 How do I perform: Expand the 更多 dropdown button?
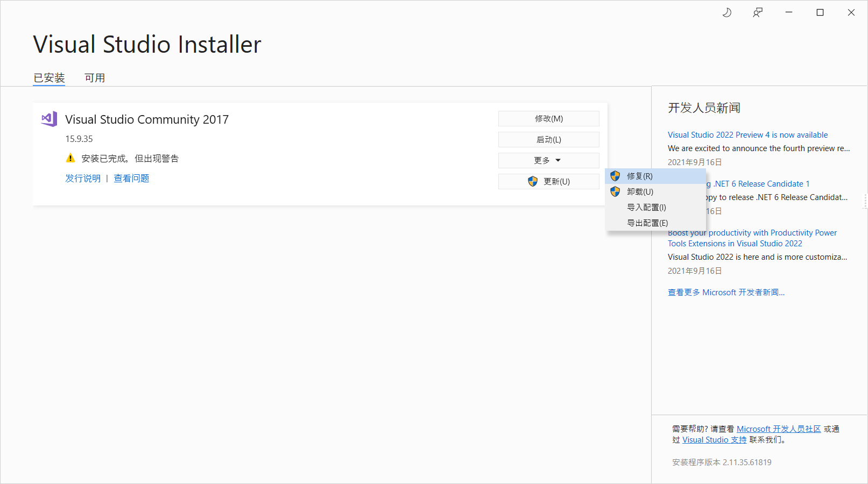(x=548, y=160)
